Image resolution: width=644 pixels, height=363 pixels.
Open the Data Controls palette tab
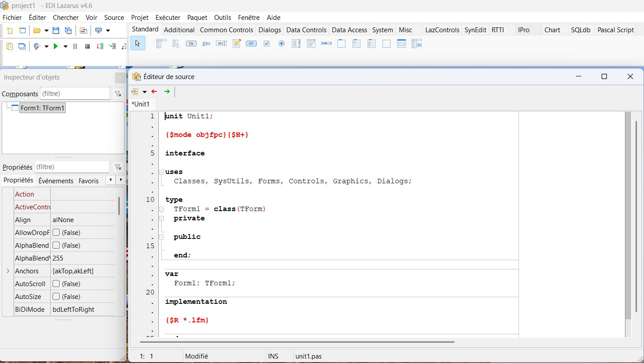click(x=306, y=30)
